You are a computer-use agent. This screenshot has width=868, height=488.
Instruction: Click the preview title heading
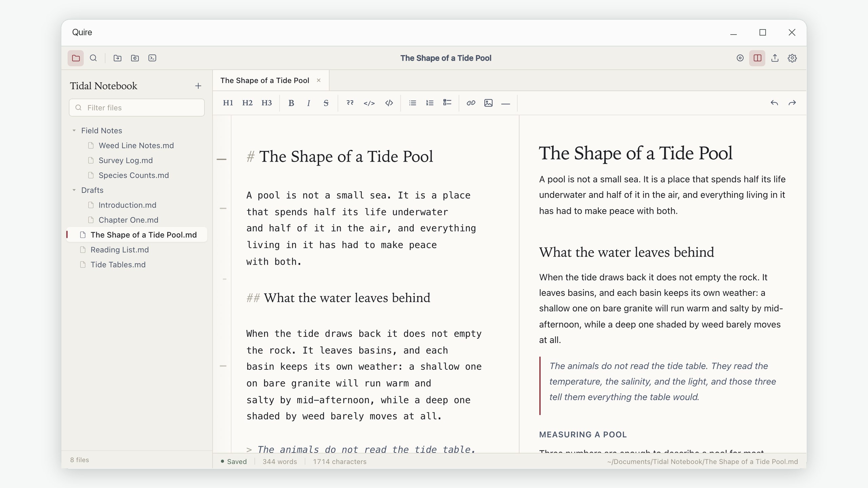[636, 153]
